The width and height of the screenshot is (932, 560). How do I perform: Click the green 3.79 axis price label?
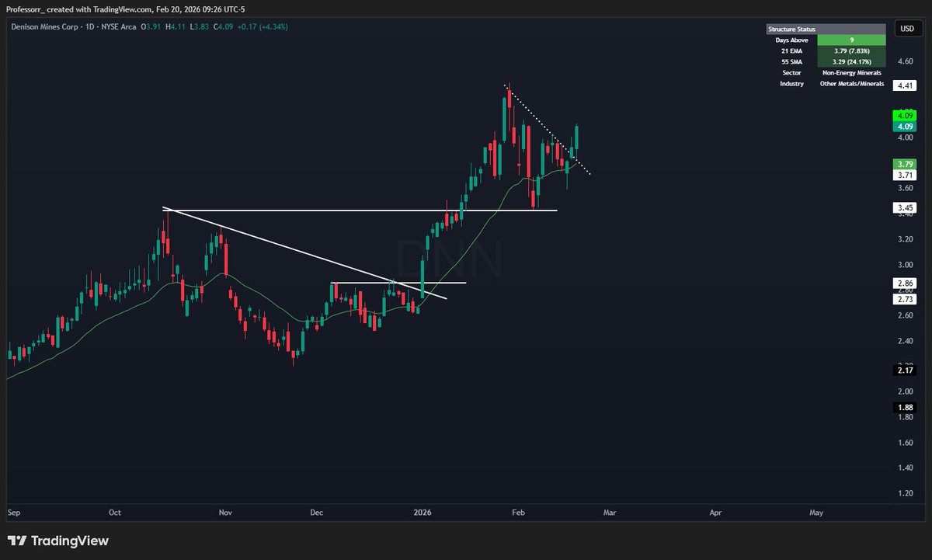coord(905,164)
